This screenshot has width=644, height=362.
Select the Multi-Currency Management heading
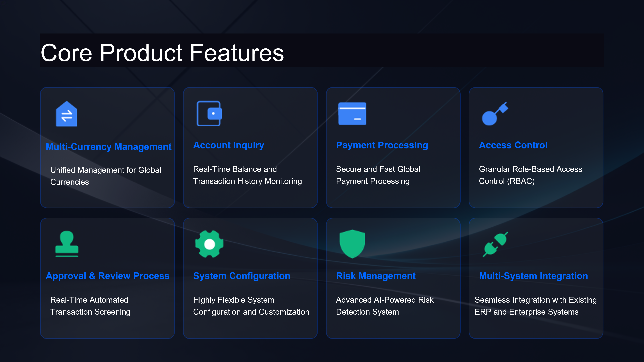[x=108, y=147]
